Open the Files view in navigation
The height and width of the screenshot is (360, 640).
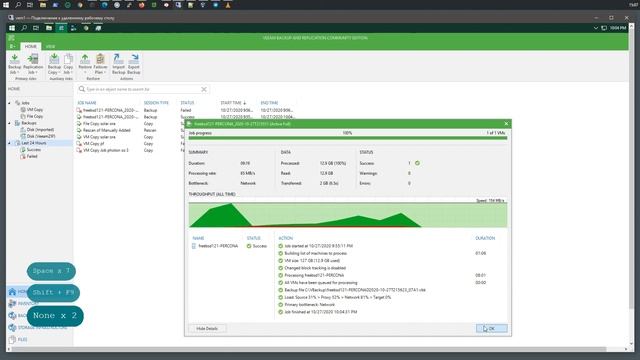(x=18, y=339)
